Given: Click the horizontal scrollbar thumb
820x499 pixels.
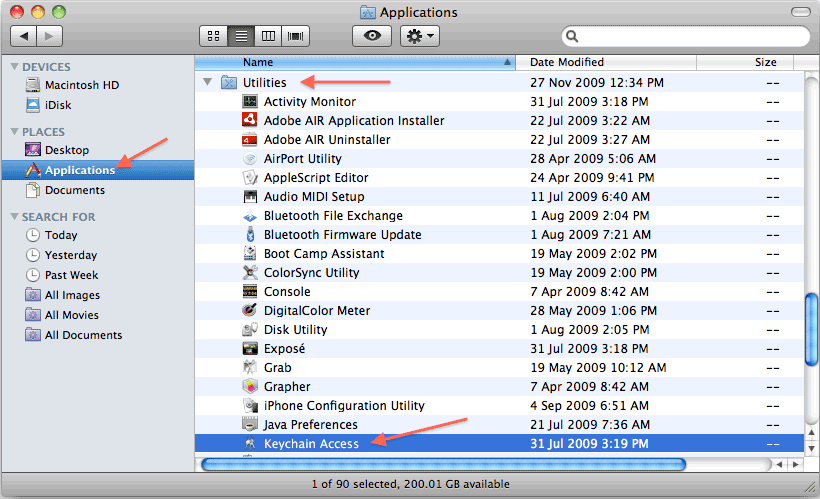Looking at the screenshot, I should [x=443, y=464].
